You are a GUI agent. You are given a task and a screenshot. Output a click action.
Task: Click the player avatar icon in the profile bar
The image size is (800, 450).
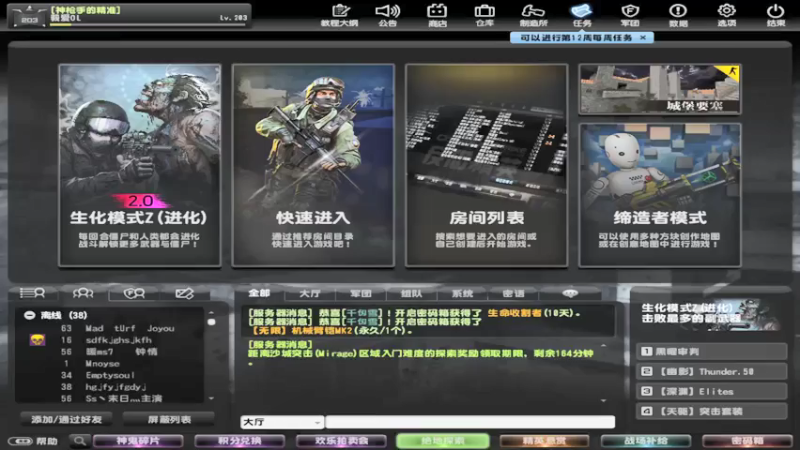[x=29, y=16]
